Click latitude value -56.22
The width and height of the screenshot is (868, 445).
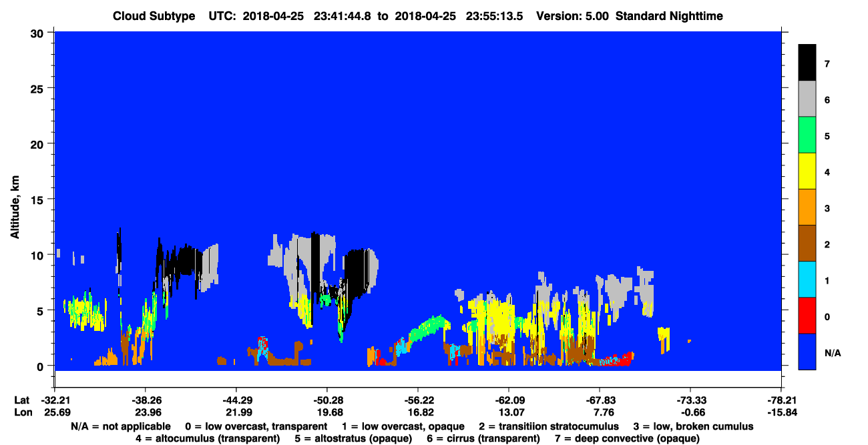(x=417, y=400)
